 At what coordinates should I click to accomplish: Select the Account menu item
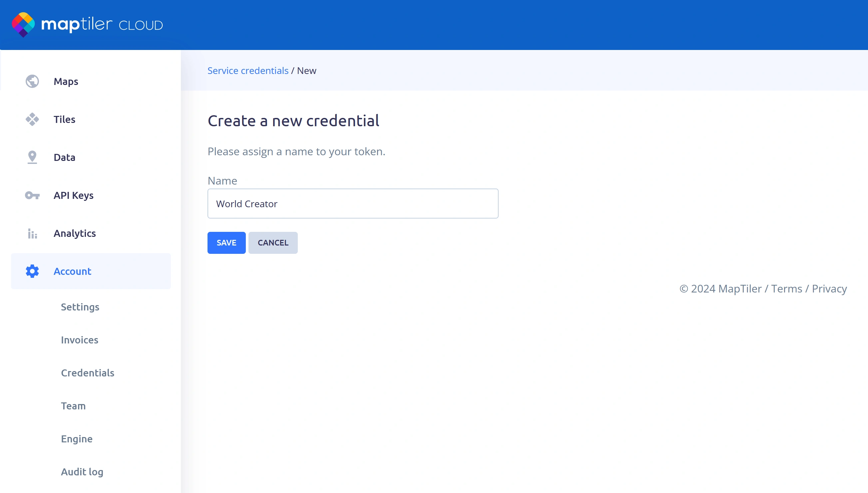[x=91, y=271]
